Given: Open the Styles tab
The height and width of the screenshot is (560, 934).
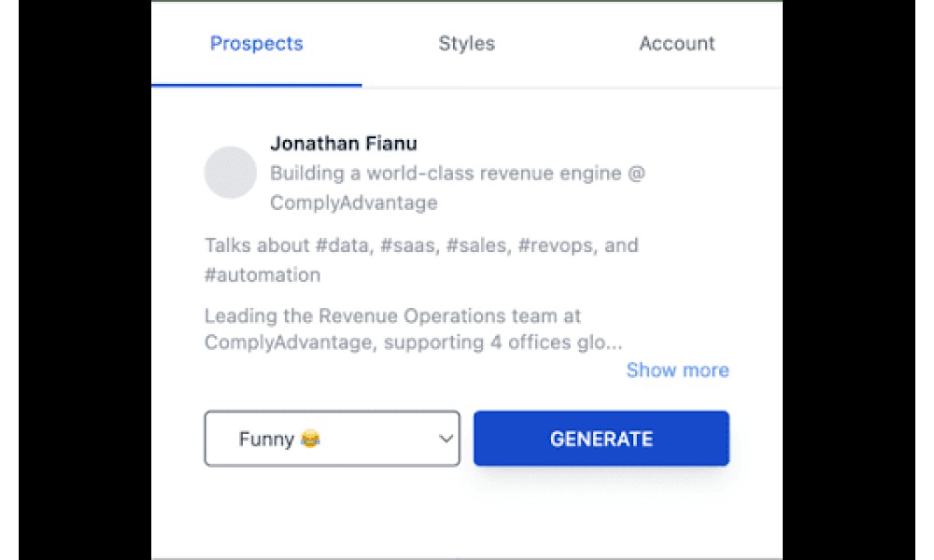Looking at the screenshot, I should point(466,44).
